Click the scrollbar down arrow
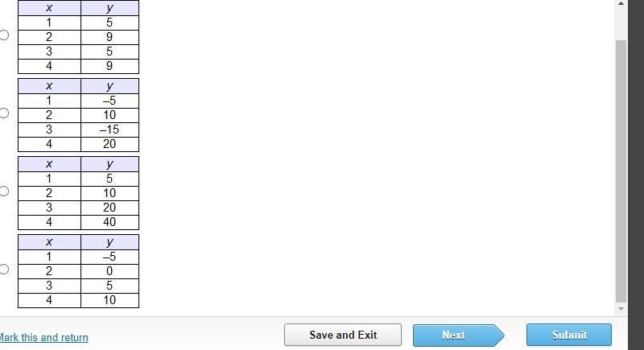This screenshot has width=644, height=350. (621, 308)
